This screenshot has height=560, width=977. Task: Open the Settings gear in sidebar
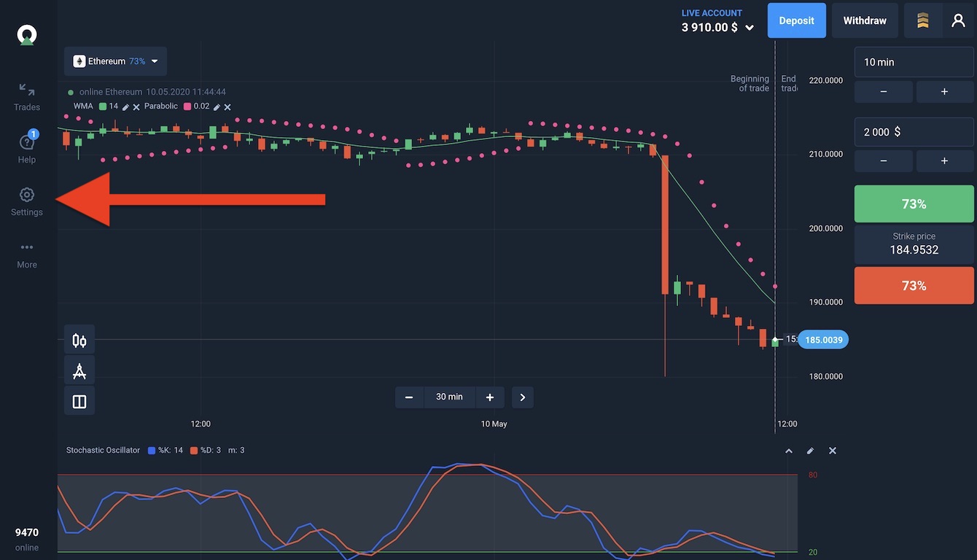27,201
